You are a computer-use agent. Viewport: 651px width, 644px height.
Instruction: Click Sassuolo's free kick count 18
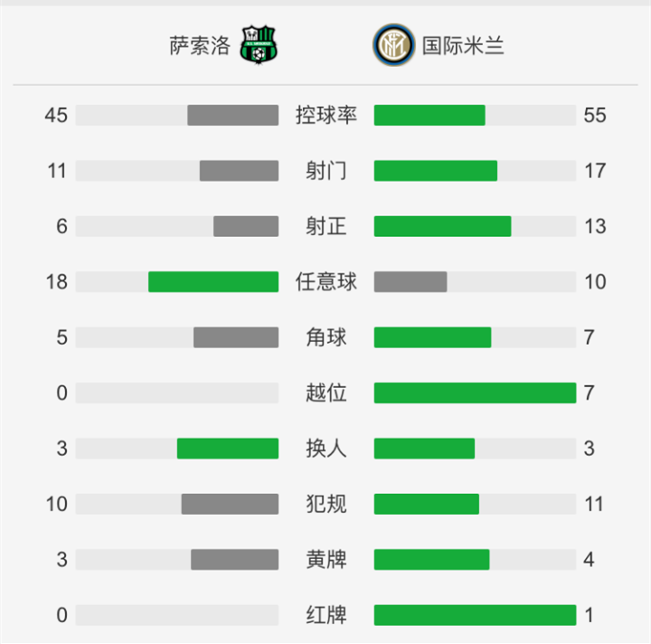coord(56,281)
